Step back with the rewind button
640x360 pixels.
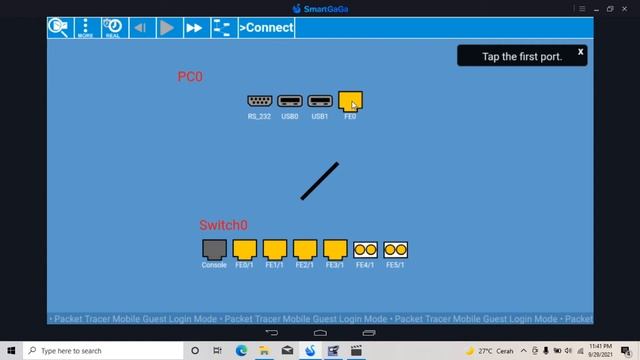pyautogui.click(x=141, y=28)
